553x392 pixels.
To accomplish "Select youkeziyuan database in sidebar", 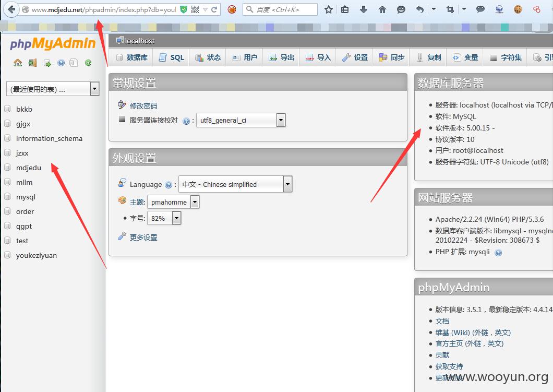I will coord(37,255).
